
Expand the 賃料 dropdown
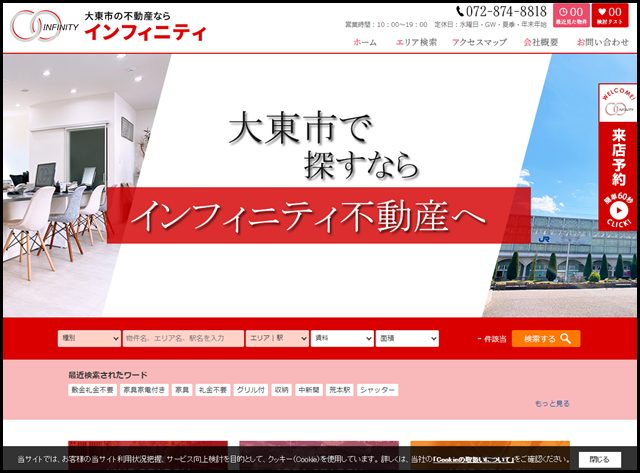click(x=342, y=338)
